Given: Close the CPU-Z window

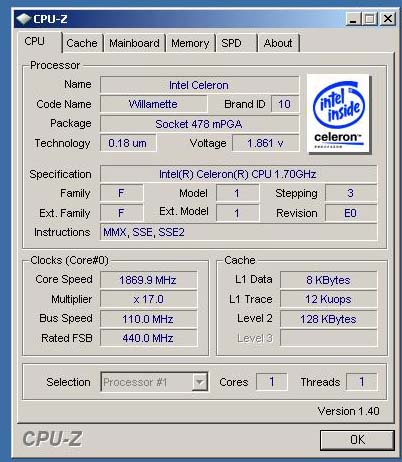Looking at the screenshot, I should [x=388, y=19].
